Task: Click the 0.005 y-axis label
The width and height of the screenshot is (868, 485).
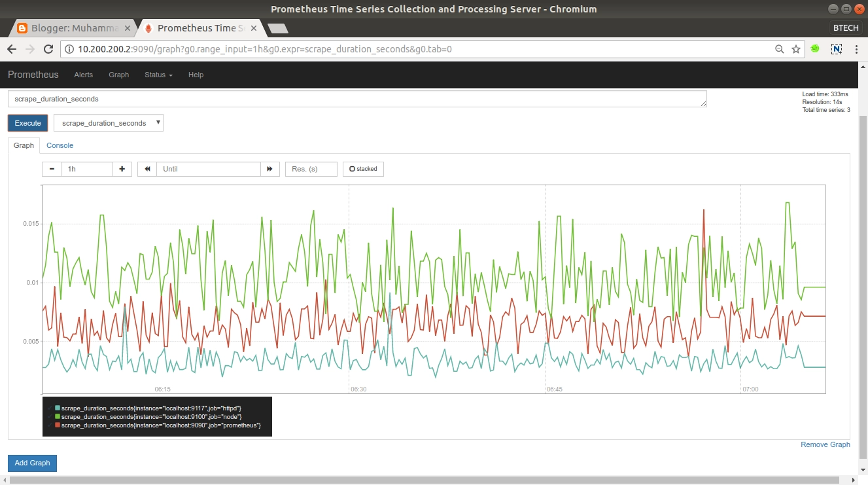Action: [31, 341]
